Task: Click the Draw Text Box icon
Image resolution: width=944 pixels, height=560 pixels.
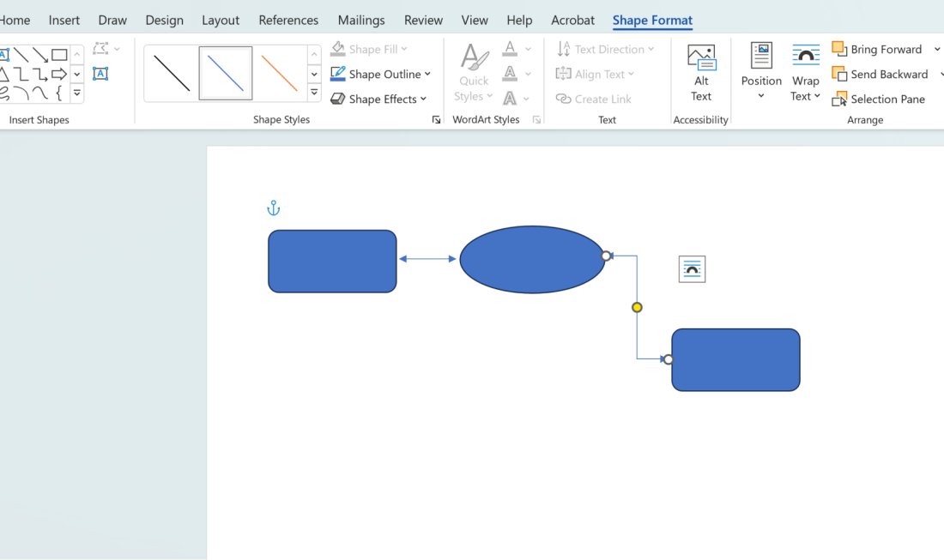Action: 100,74
